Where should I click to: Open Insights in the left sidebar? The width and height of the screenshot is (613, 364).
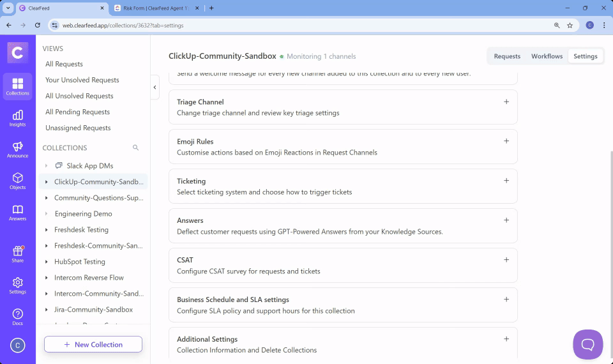pyautogui.click(x=18, y=118)
